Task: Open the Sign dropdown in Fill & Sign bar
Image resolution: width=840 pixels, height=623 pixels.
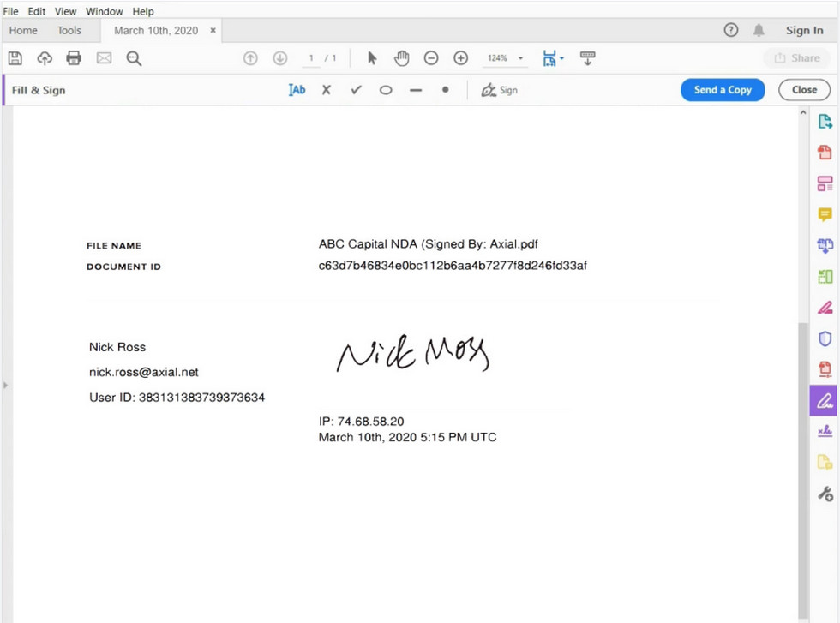Action: [x=500, y=90]
